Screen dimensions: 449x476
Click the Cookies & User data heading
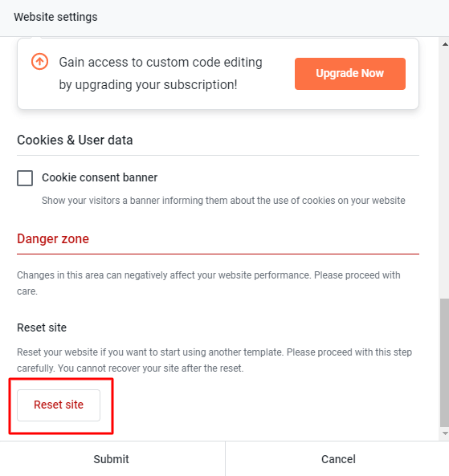click(x=75, y=140)
